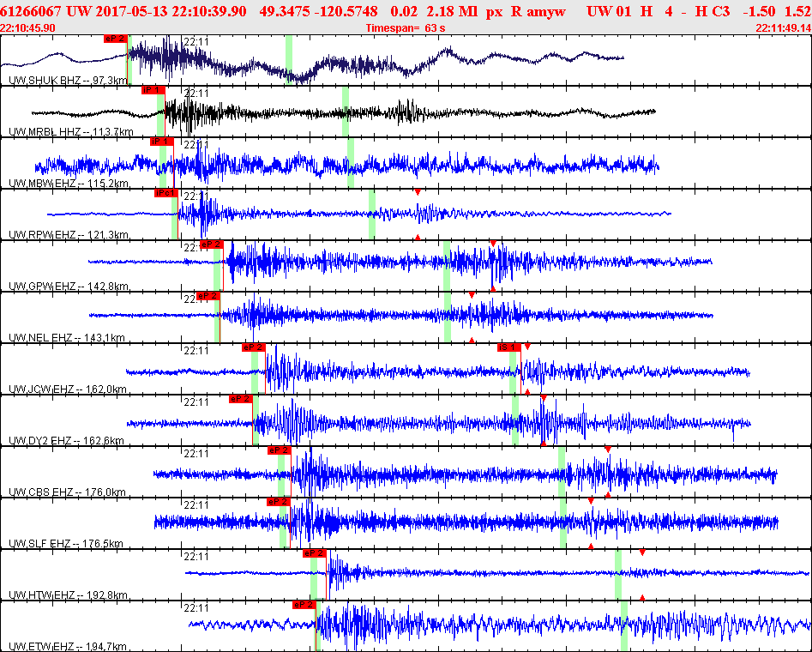Select the UW.DY2 EHZ -- 162.6km station label
Screen dimensions: 812x652
click(x=66, y=441)
